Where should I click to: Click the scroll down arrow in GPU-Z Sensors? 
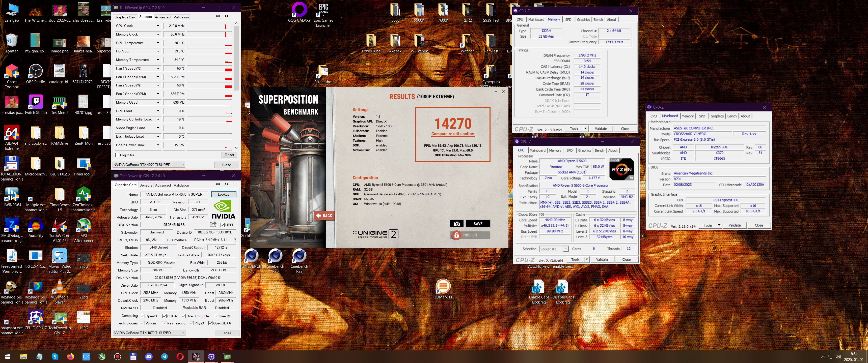[236, 147]
